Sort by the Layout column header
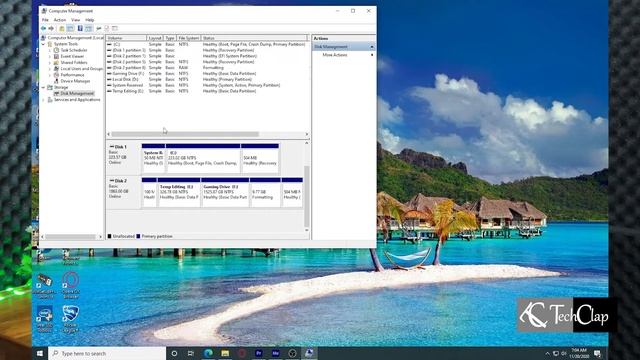 [x=155, y=38]
